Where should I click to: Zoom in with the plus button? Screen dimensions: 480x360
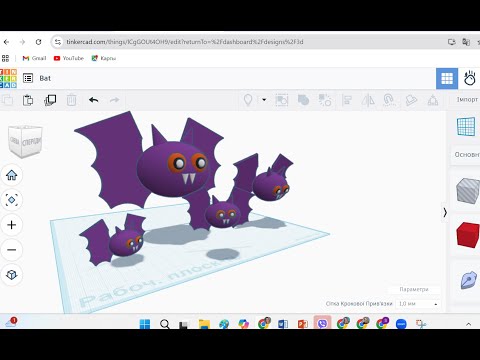click(x=12, y=225)
